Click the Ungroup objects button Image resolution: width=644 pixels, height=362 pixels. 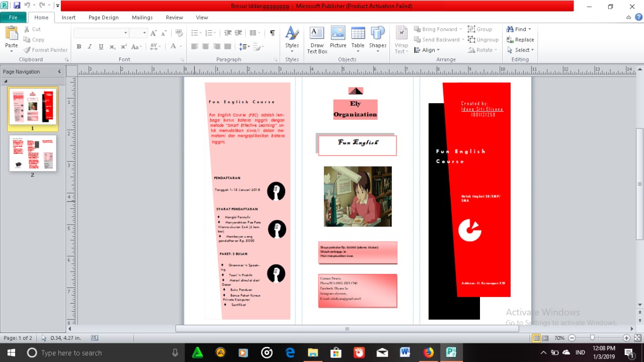[483, 40]
